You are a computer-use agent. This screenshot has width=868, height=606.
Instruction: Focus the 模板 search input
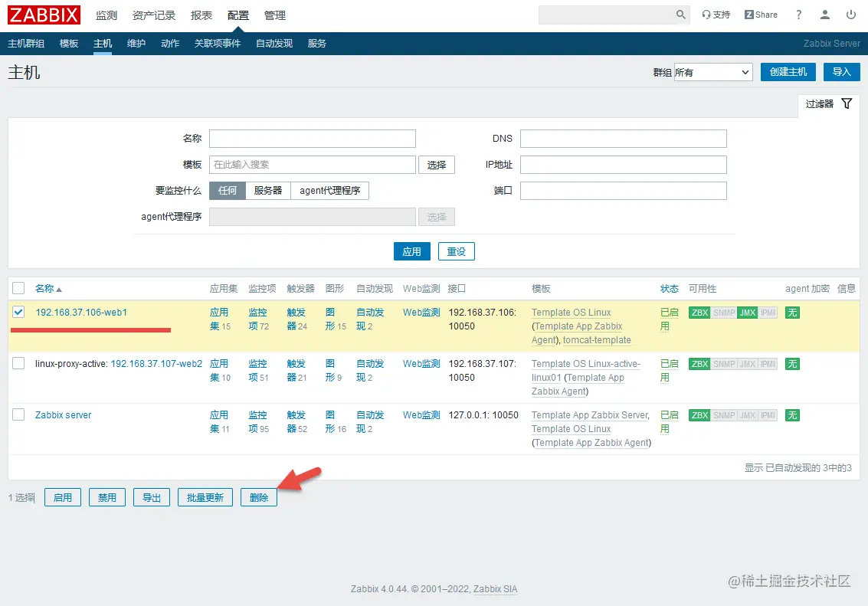tap(313, 165)
